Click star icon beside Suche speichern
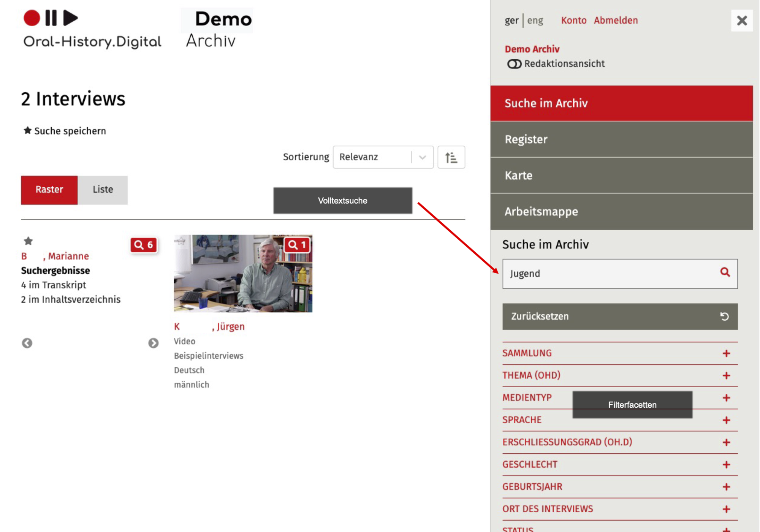This screenshot has width=760, height=532. tap(27, 131)
